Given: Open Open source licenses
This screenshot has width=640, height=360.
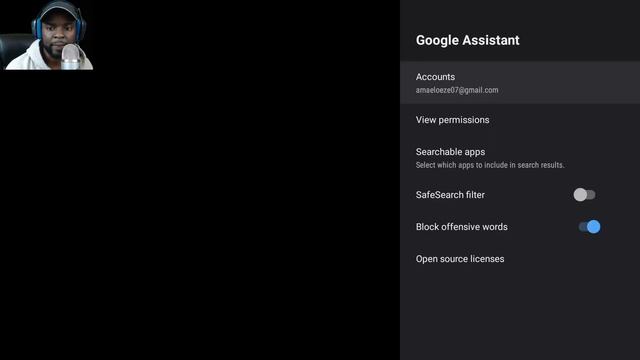Looking at the screenshot, I should [x=520, y=259].
